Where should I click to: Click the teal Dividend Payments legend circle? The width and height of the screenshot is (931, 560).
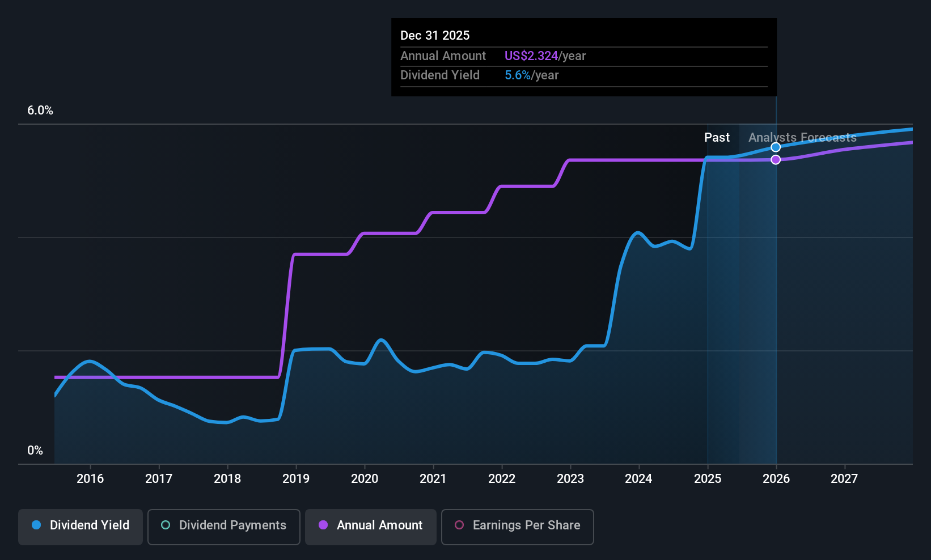(166, 525)
